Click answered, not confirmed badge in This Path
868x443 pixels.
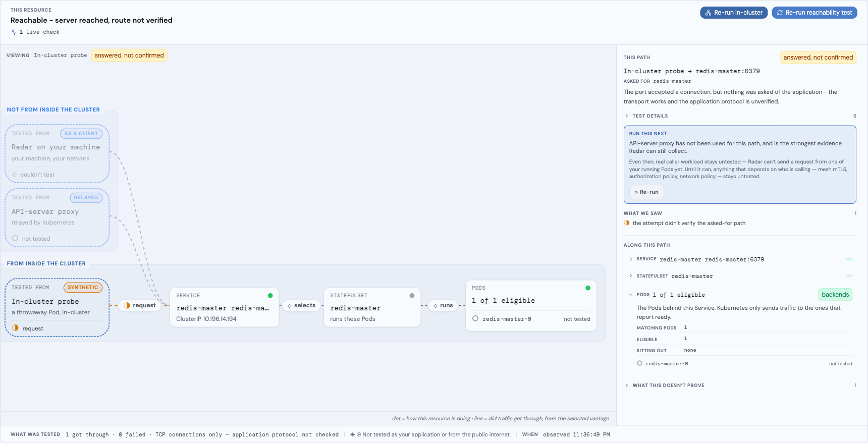click(818, 58)
